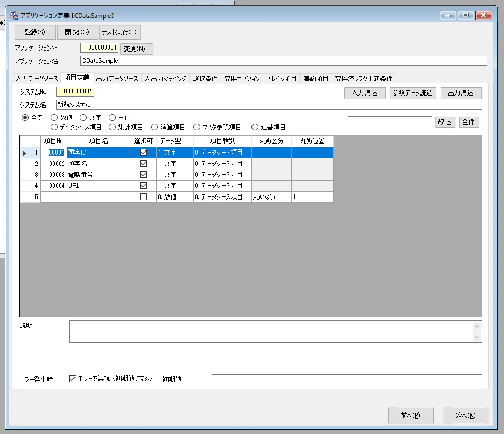The width and height of the screenshot is (504, 434).
Task: Toggle 選択可 checkbox for 顧客名 row
Action: tap(143, 163)
